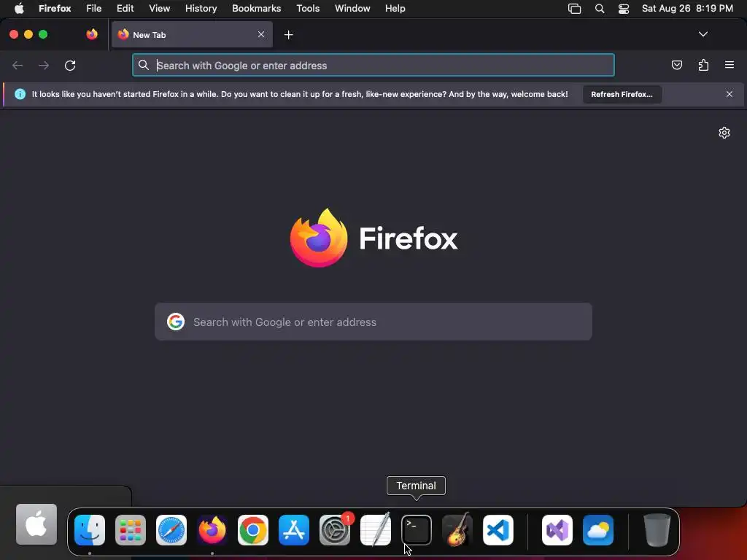This screenshot has width=747, height=560.
Task: Dismiss the refresh Firefox notification bar
Action: [x=729, y=94]
